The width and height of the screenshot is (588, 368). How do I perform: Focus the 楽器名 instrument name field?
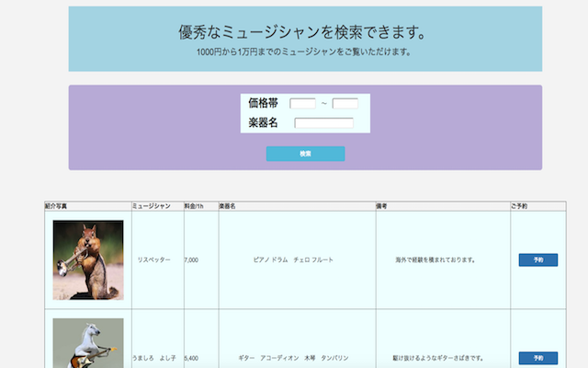(323, 123)
